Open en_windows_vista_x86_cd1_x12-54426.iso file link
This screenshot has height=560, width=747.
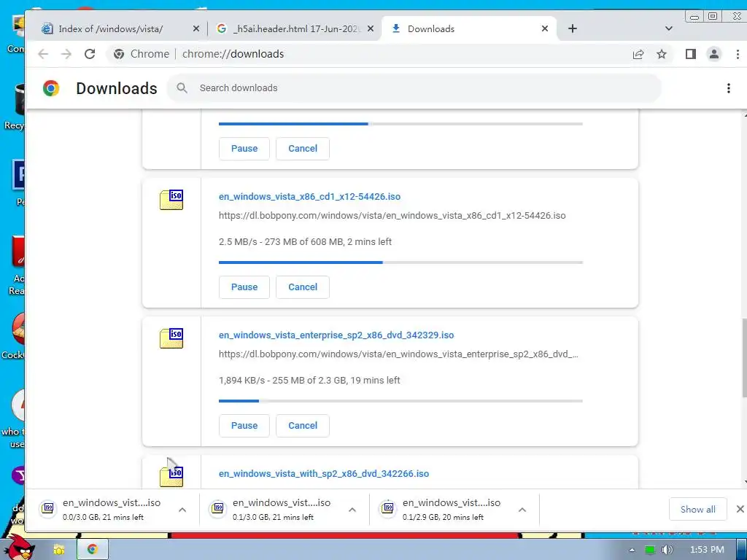(x=309, y=197)
